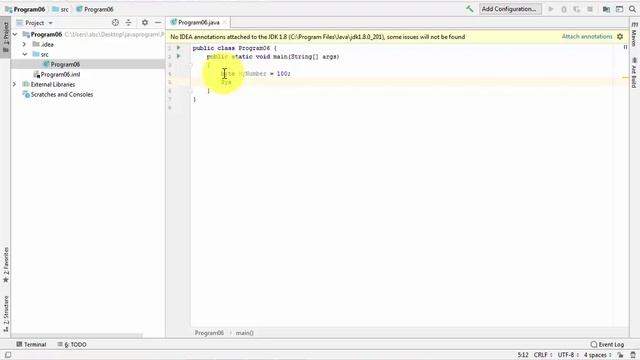Click the Run play icon

[551, 9]
